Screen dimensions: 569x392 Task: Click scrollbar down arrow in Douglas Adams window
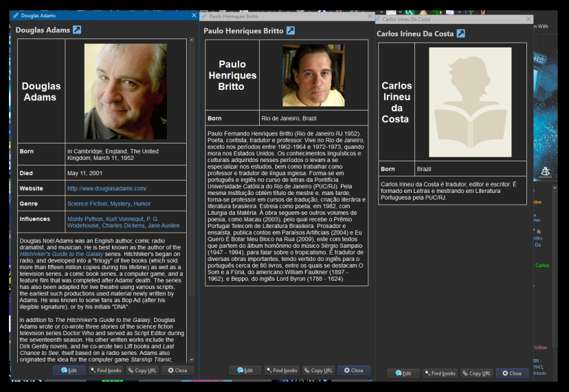click(x=192, y=360)
